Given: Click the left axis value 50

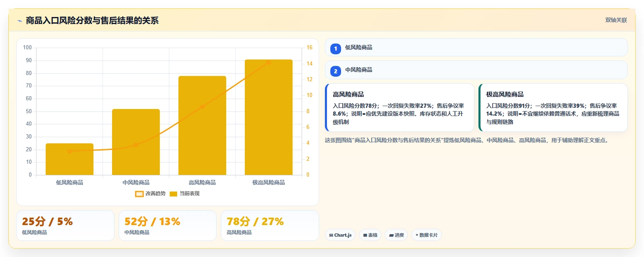Looking at the screenshot, I should pos(29,111).
